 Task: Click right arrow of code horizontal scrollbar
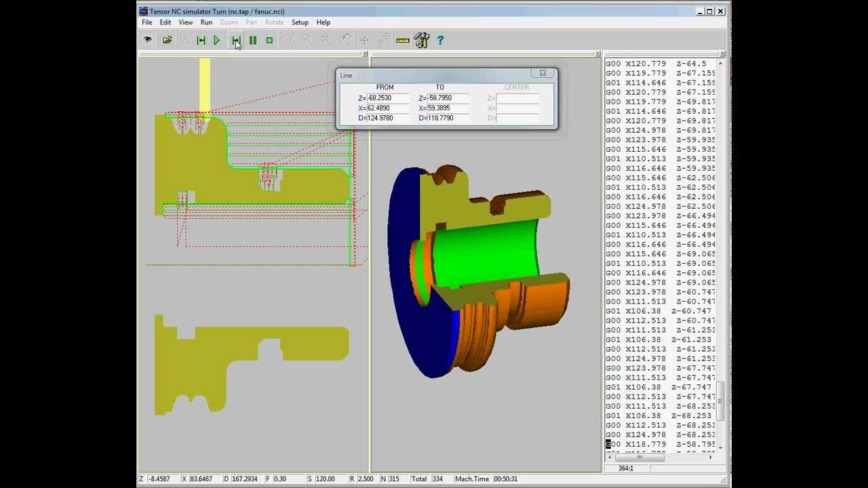711,457
